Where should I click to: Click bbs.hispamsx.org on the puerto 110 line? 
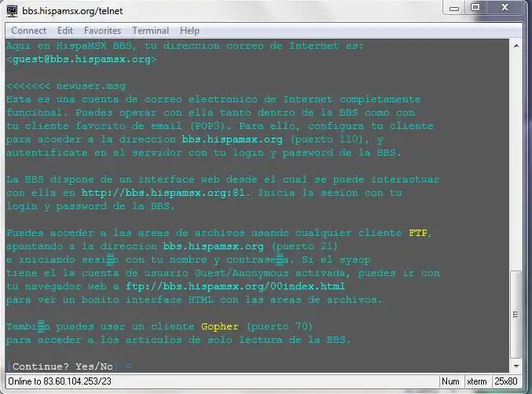(232, 140)
